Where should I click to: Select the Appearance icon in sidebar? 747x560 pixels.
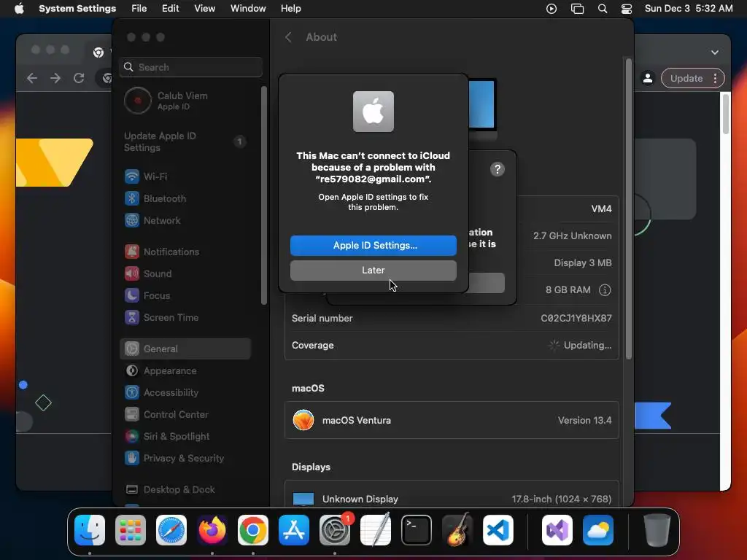point(132,371)
